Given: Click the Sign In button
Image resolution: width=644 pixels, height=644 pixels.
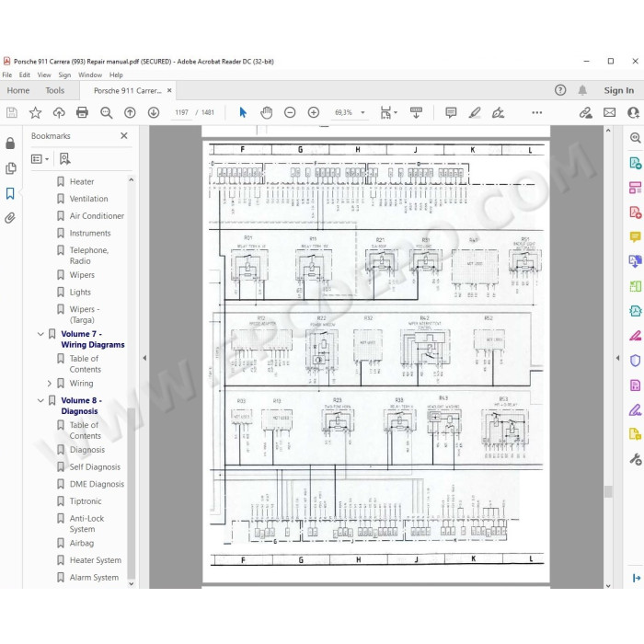Looking at the screenshot, I should pyautogui.click(x=618, y=90).
